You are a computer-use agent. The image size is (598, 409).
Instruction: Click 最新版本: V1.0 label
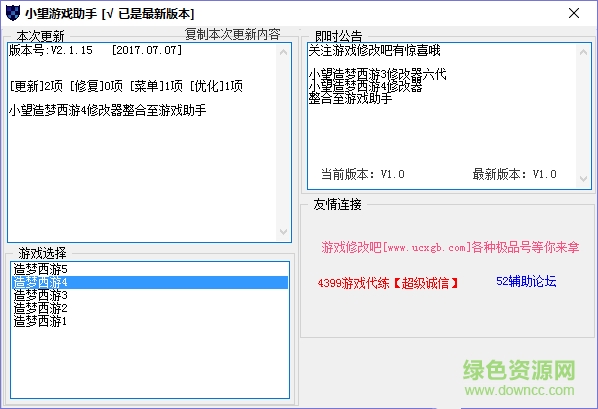[x=514, y=174]
